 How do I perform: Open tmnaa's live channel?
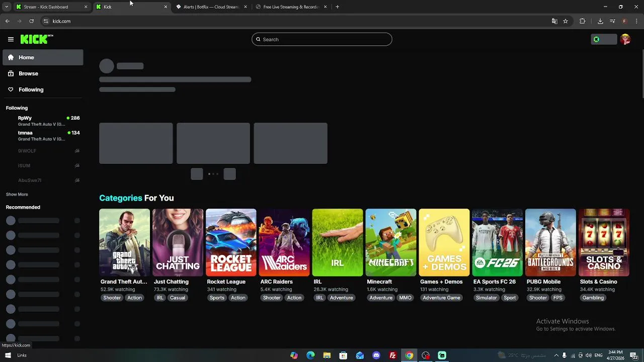(x=43, y=136)
